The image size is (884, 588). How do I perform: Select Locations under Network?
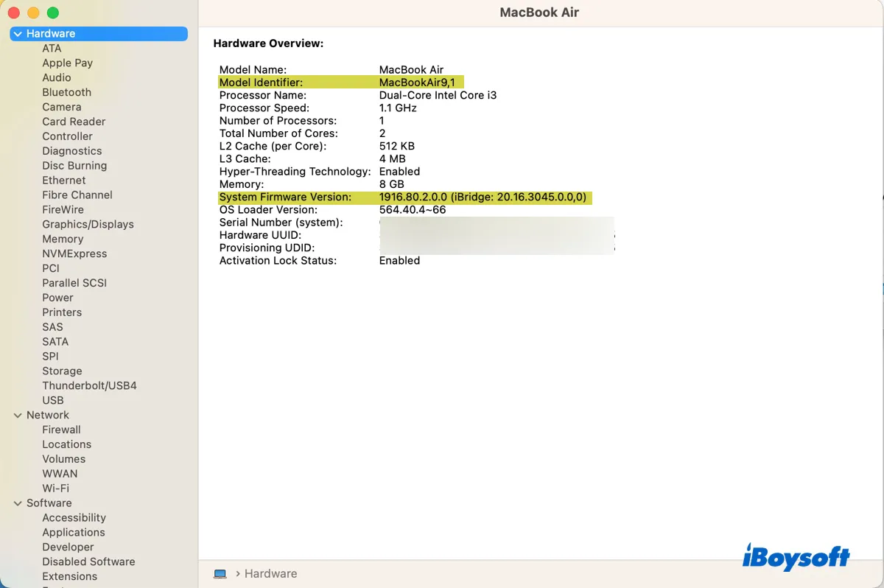pyautogui.click(x=66, y=444)
